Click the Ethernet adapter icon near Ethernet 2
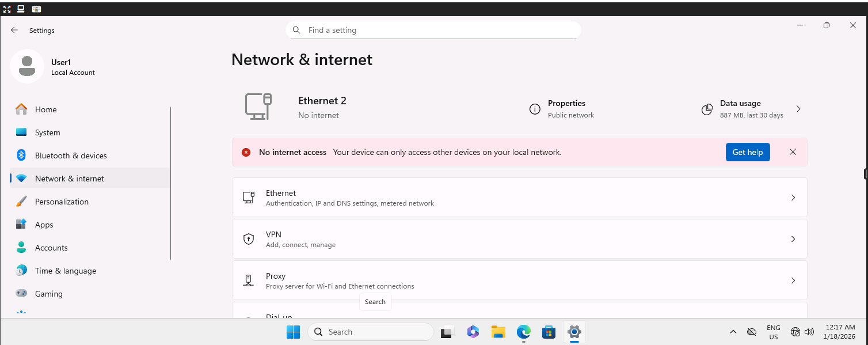The image size is (868, 345). click(258, 107)
